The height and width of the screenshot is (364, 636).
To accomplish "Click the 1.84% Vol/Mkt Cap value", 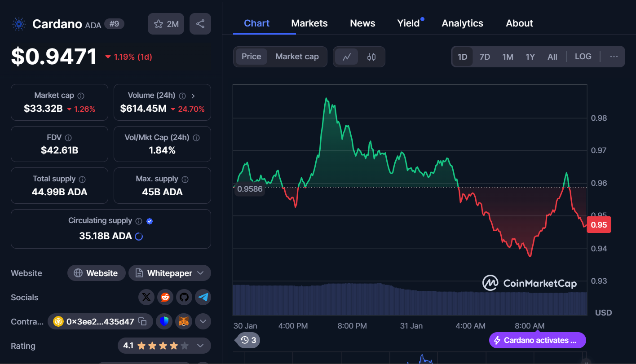I will 162,150.
